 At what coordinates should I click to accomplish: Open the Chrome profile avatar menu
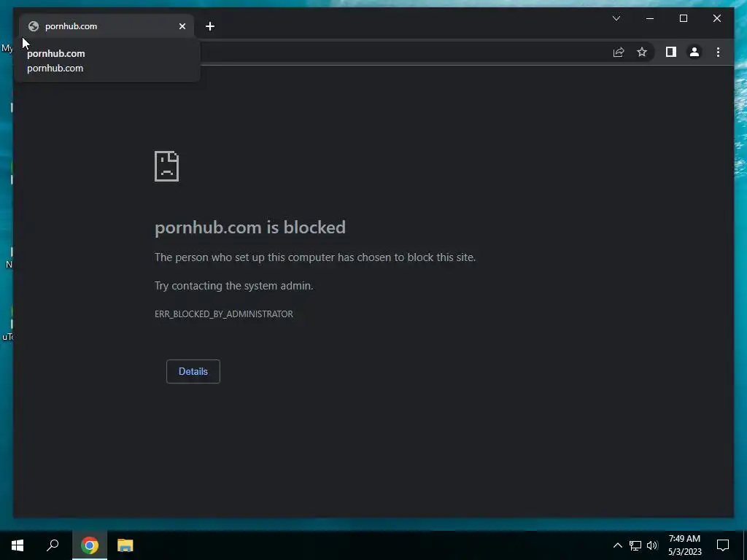click(694, 52)
